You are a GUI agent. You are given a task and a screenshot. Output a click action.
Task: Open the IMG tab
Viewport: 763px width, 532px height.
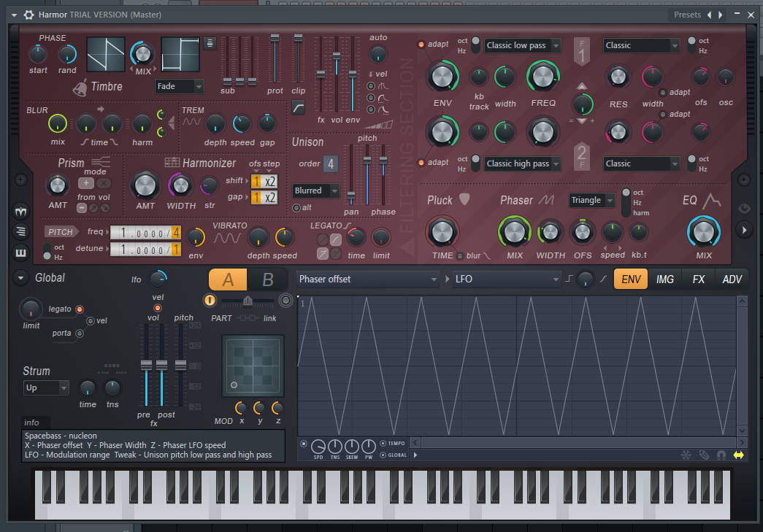click(664, 279)
